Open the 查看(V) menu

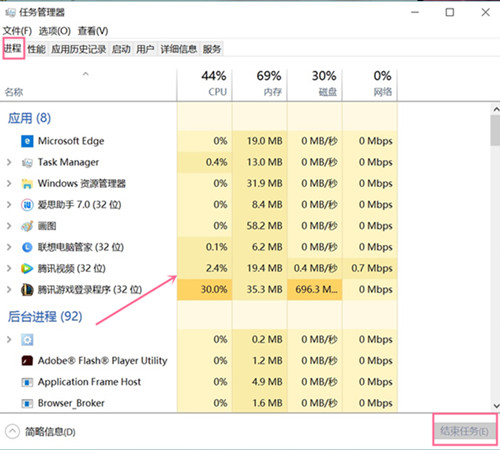(93, 31)
